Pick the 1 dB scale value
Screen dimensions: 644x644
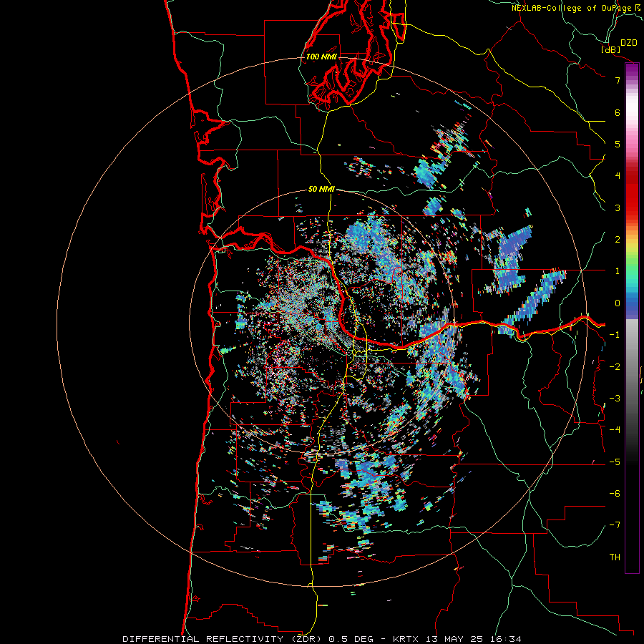[x=618, y=271]
